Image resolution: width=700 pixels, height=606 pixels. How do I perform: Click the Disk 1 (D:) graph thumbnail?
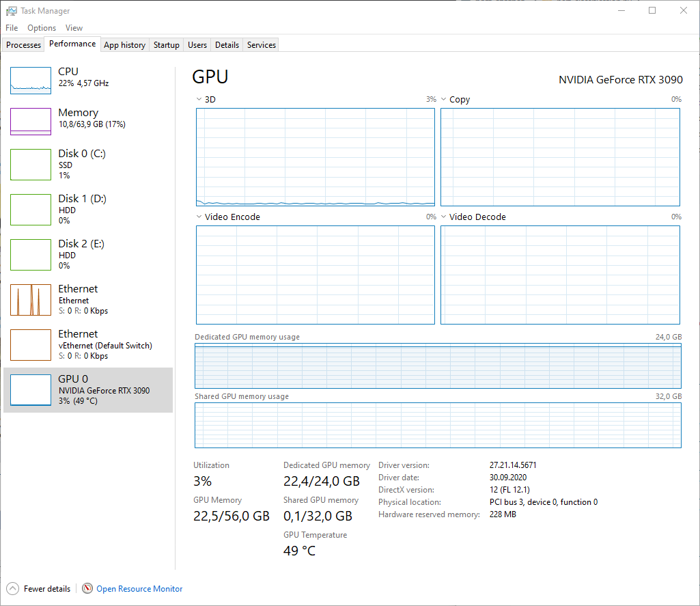tap(31, 210)
